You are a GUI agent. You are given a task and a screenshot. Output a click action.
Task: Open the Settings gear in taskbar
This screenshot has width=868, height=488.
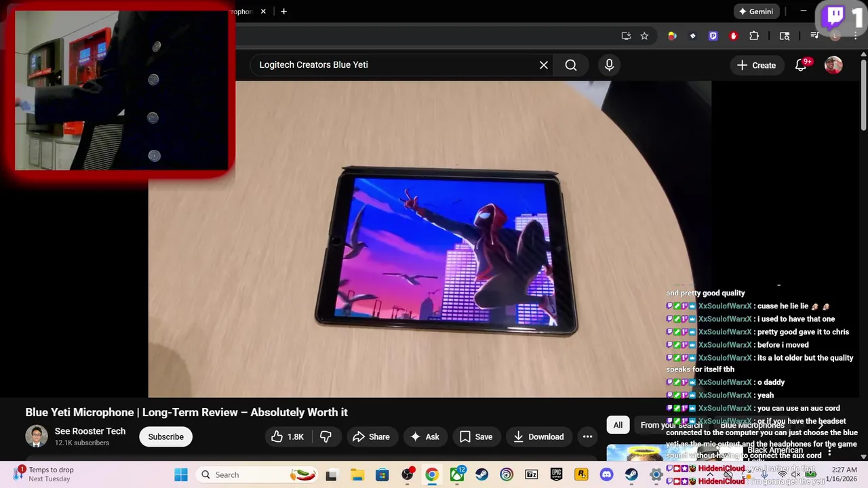click(656, 474)
